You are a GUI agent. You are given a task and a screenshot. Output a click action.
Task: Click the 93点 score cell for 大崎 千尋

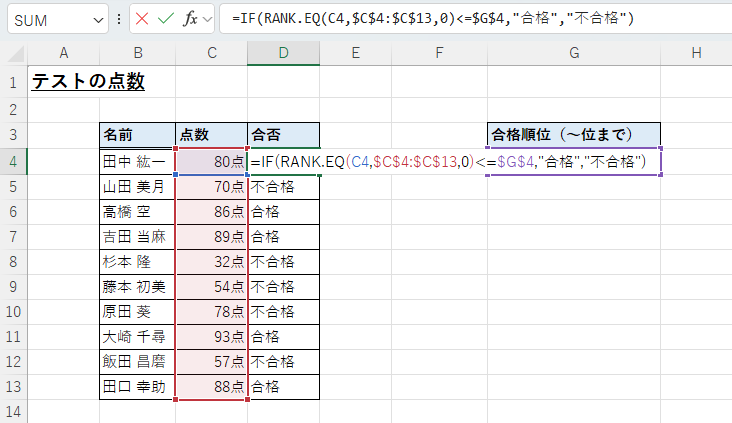[211, 336]
